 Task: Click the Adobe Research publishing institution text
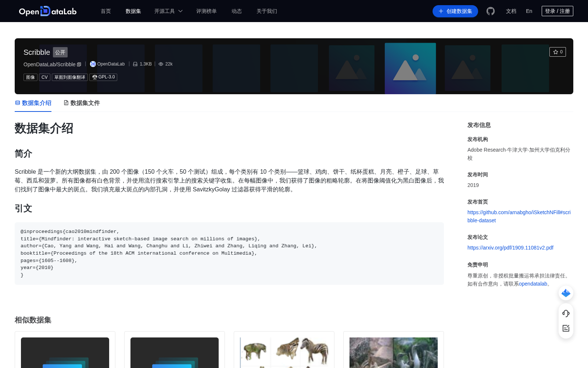click(x=519, y=154)
